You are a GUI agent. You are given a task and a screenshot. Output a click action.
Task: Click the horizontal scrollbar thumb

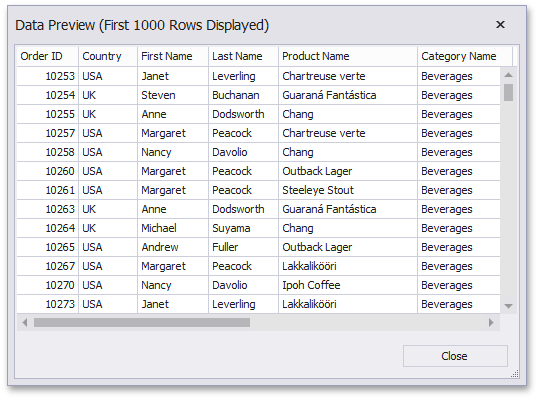[142, 322]
